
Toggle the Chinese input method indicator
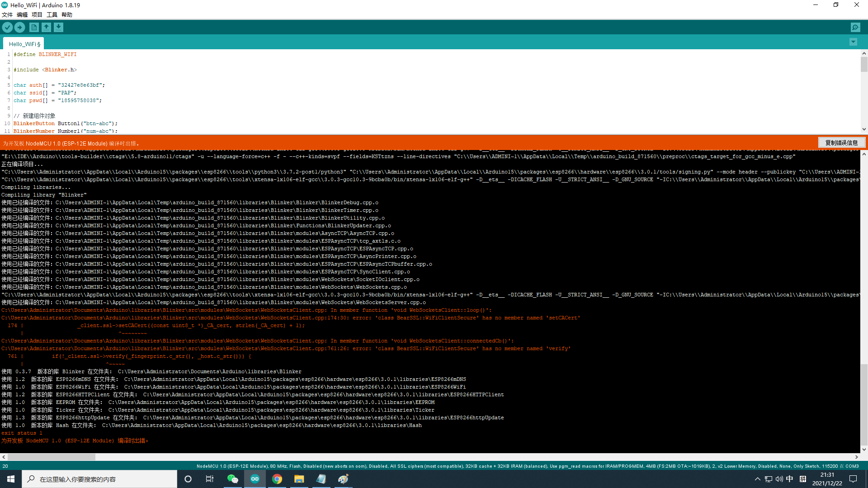point(789,479)
